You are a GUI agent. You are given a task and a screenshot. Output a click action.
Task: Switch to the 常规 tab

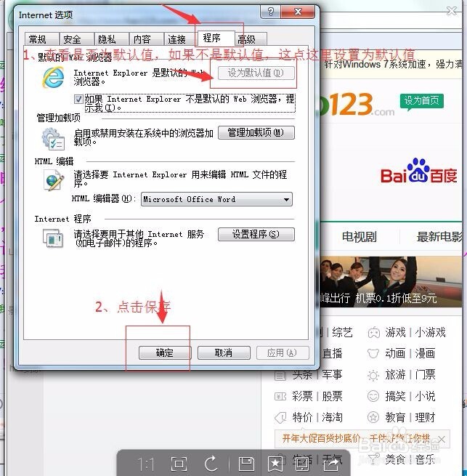pos(42,39)
